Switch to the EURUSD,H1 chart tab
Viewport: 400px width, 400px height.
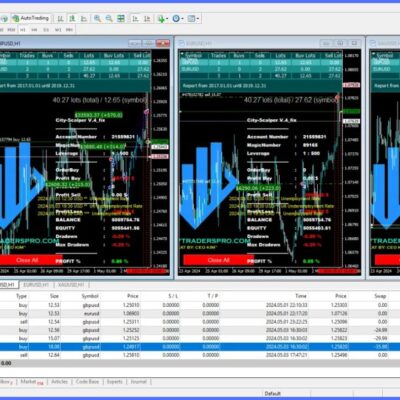(36, 285)
